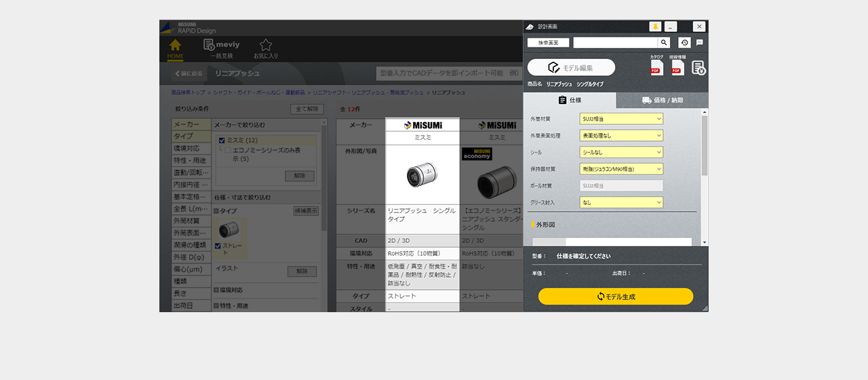Click the 全て解除 clear-all button

(x=307, y=109)
